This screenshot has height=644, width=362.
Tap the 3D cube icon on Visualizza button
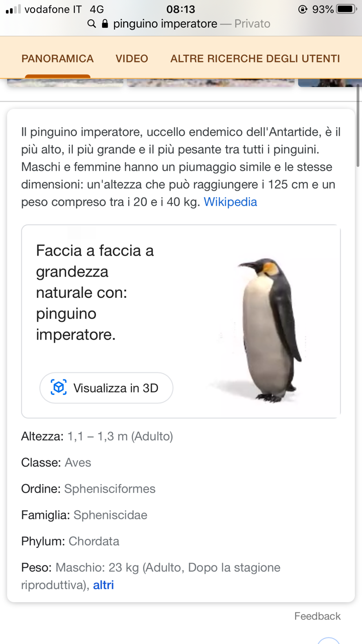59,387
